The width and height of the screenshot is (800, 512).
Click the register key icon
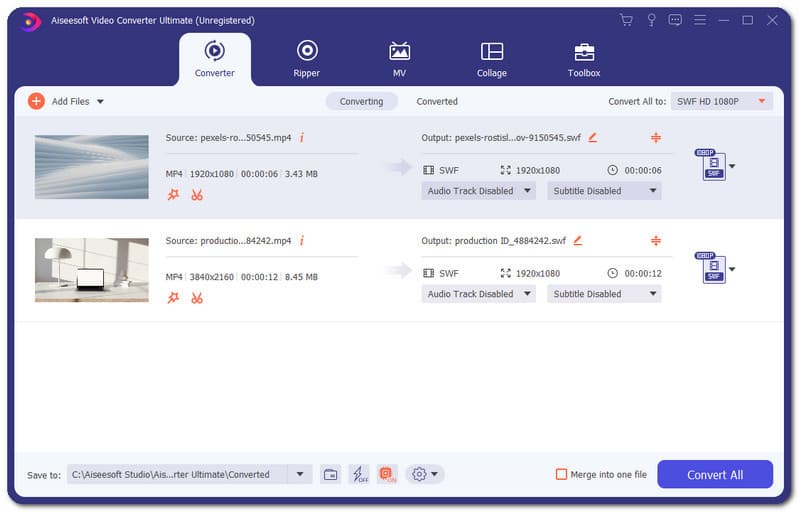(651, 20)
